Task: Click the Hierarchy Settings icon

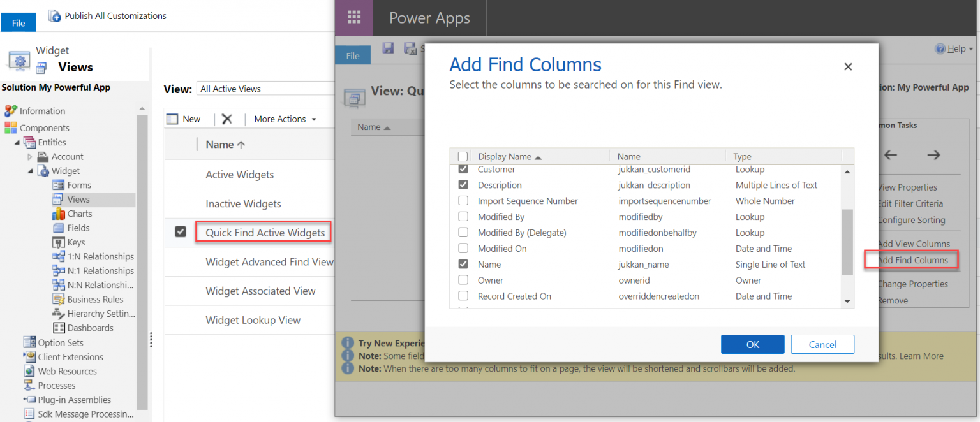Action: pyautogui.click(x=58, y=314)
